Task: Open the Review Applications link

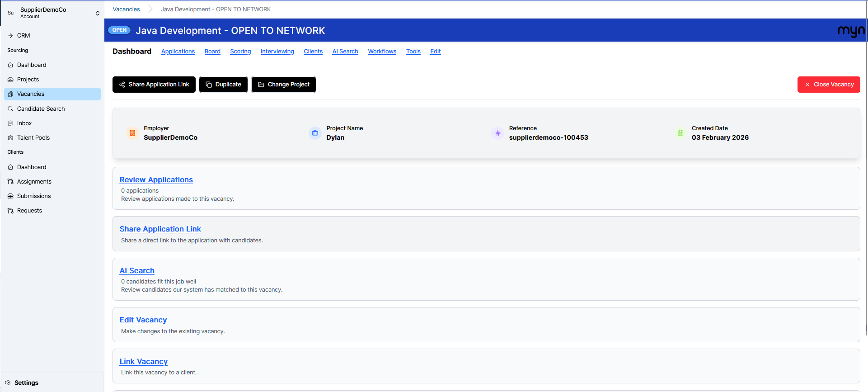Action: [x=156, y=180]
